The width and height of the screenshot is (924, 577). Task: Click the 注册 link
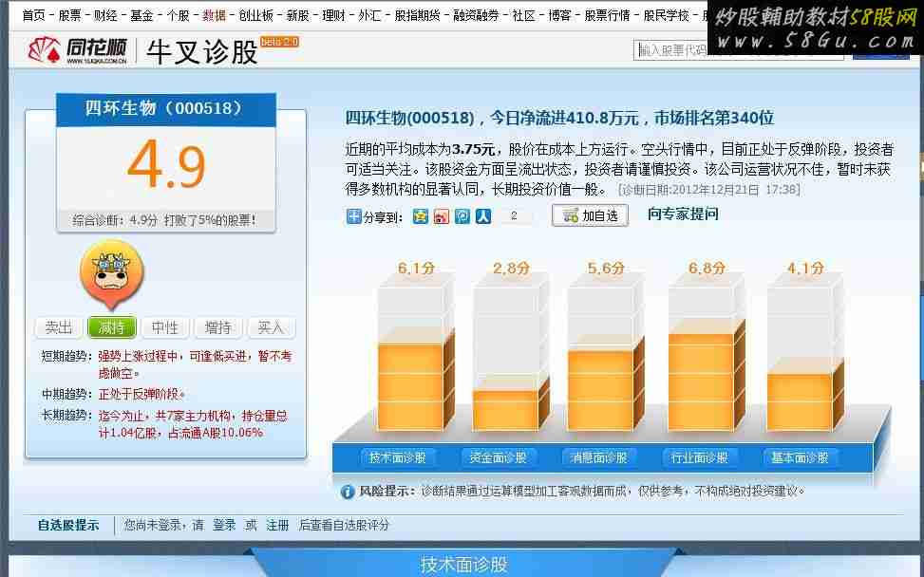click(277, 525)
